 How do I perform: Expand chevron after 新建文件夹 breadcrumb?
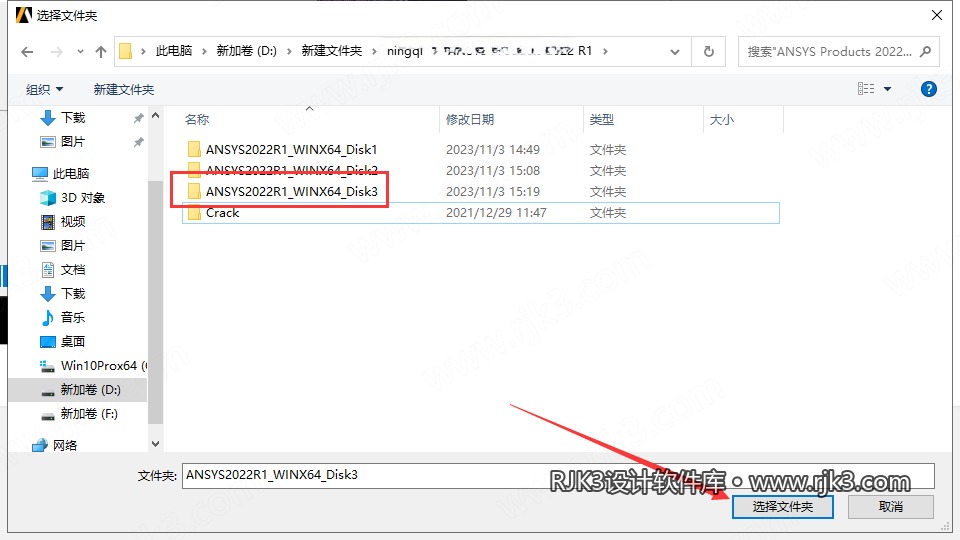click(x=374, y=51)
